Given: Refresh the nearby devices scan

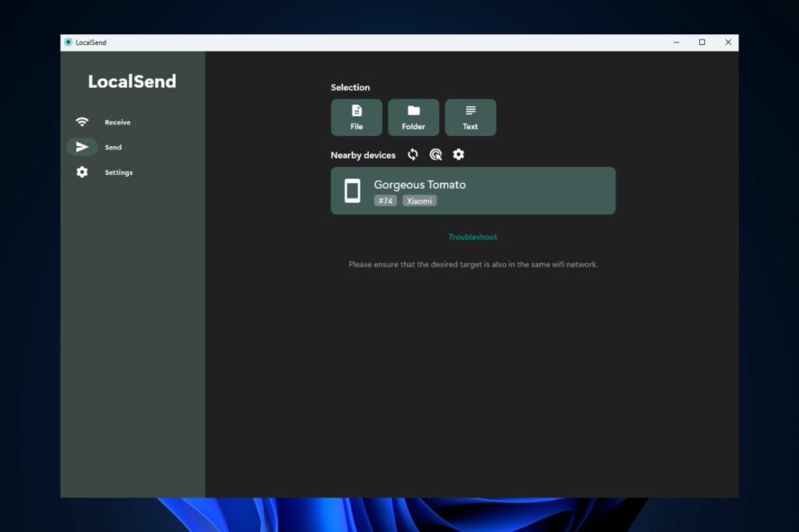Looking at the screenshot, I should (x=413, y=154).
